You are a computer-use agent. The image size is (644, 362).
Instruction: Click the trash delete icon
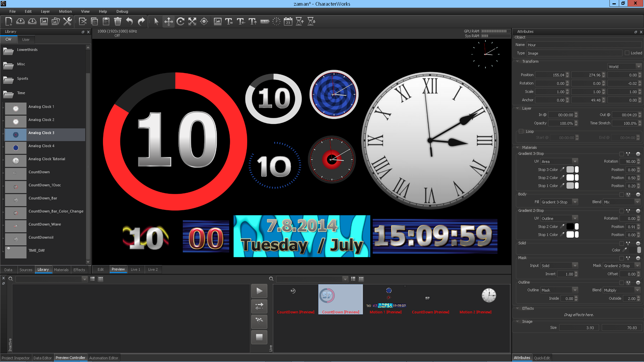tap(118, 21)
